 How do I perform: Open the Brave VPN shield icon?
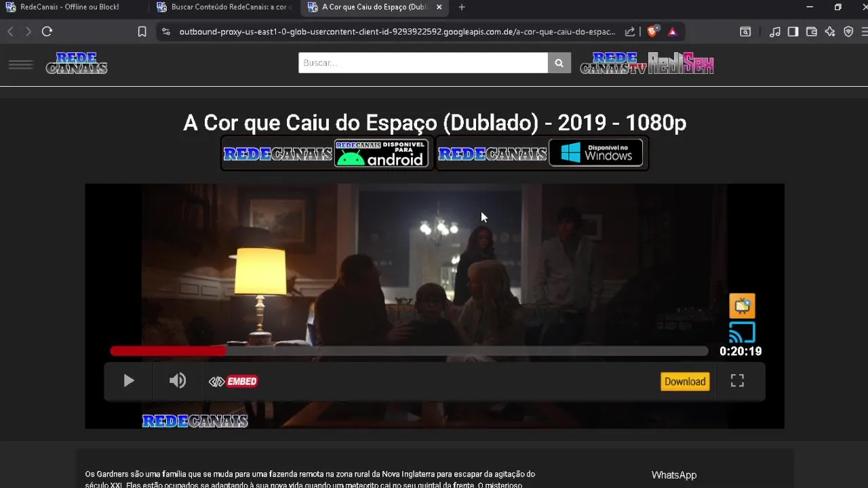point(848,32)
